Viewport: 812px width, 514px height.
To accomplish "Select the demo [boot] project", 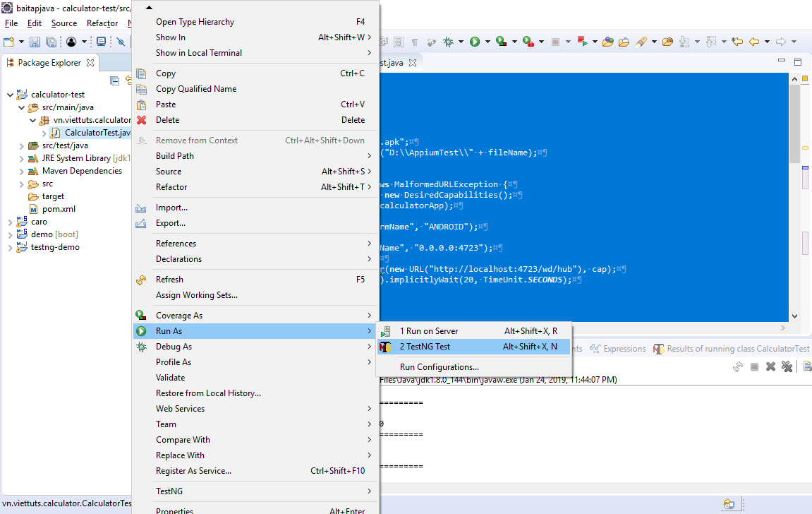I will pos(48,234).
